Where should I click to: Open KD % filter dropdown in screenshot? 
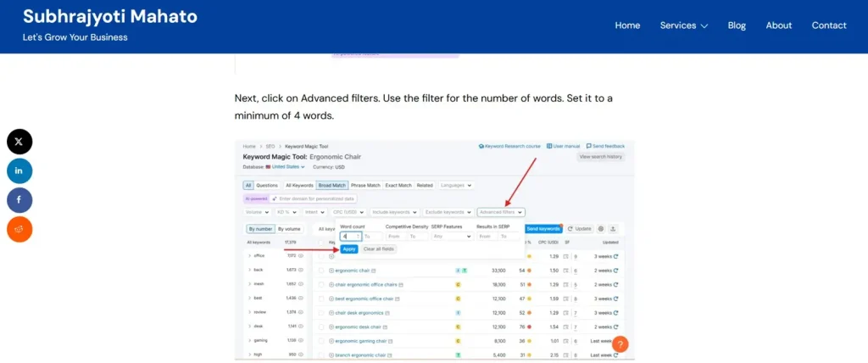tap(287, 212)
